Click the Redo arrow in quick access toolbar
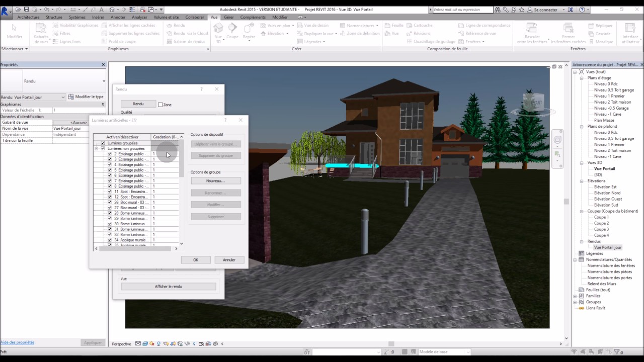 click(x=59, y=10)
